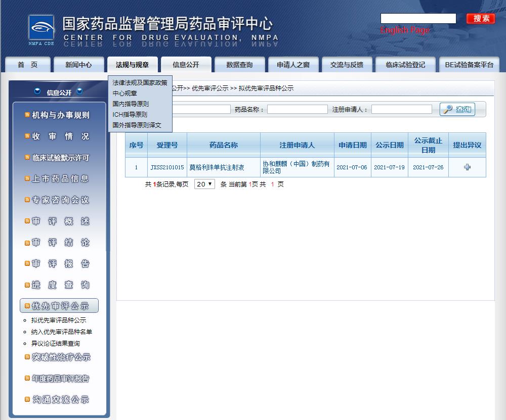Click RSS icon beside 审评结论

tap(27, 243)
